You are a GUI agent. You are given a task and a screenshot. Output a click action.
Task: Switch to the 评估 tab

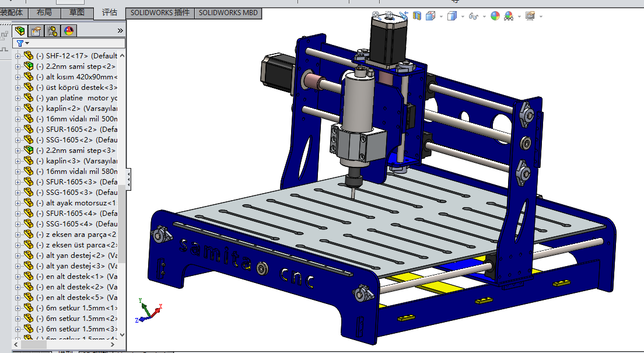point(109,13)
